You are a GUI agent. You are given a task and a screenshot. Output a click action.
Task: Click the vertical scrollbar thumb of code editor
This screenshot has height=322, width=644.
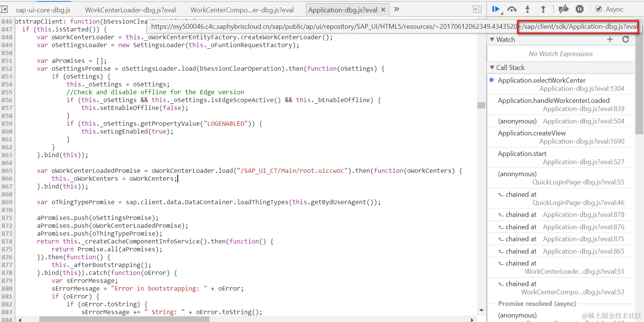[481, 105]
